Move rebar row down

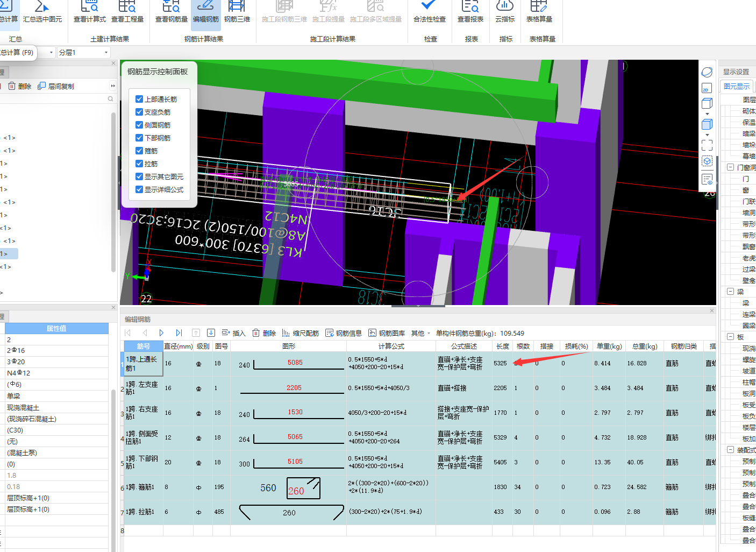(211, 333)
